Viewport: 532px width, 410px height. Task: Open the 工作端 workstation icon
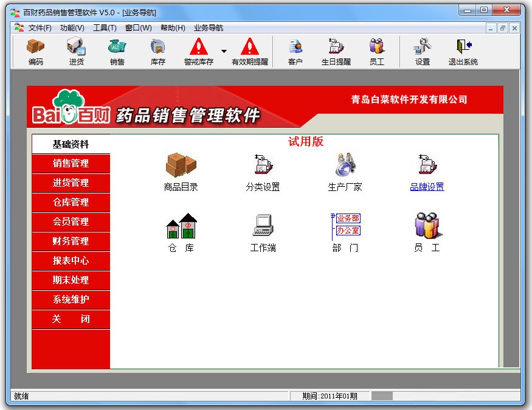pos(263,233)
